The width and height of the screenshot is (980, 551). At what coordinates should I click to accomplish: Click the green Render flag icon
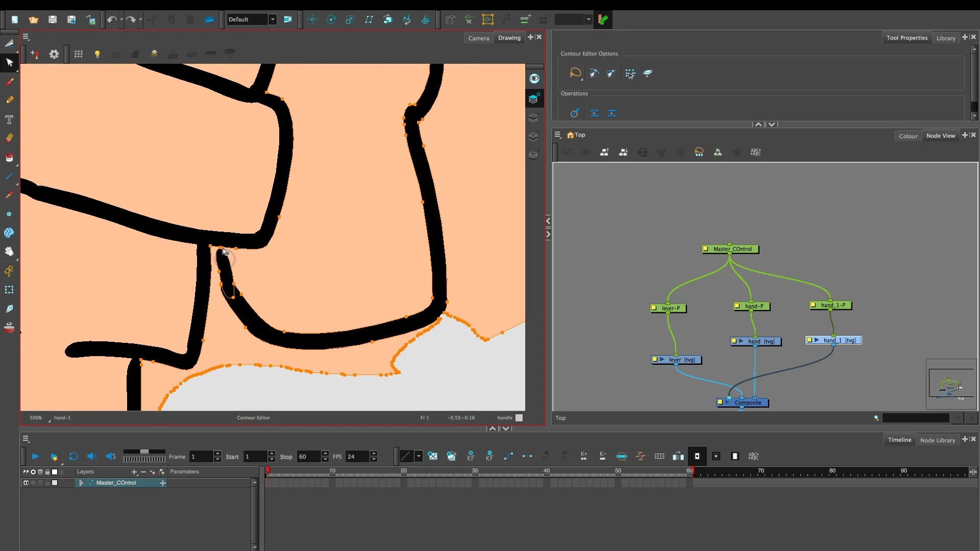click(603, 19)
